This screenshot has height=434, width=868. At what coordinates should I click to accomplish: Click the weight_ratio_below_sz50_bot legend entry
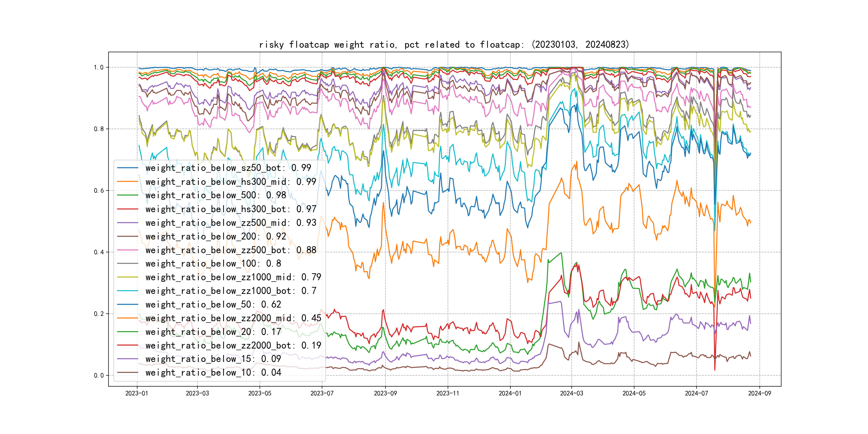point(228,168)
